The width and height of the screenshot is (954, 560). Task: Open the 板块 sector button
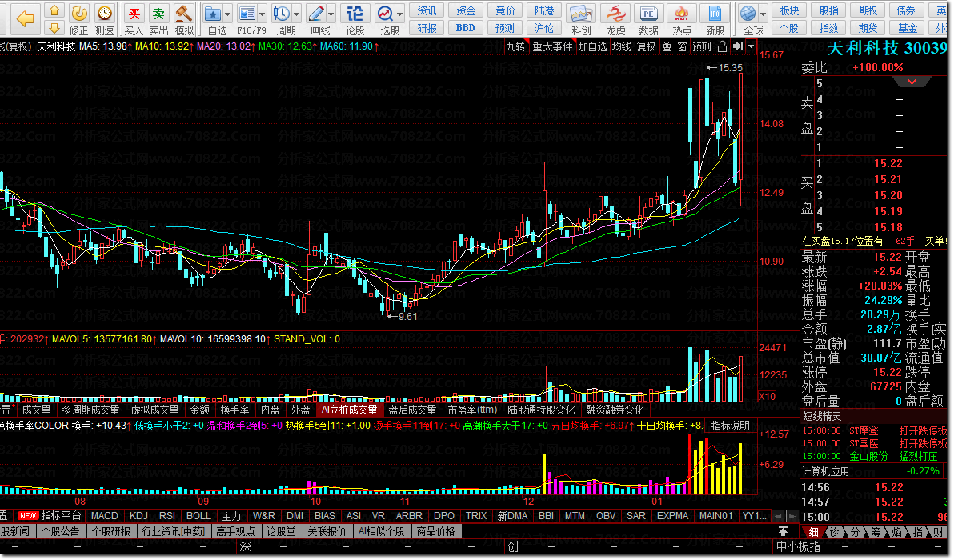[789, 10]
